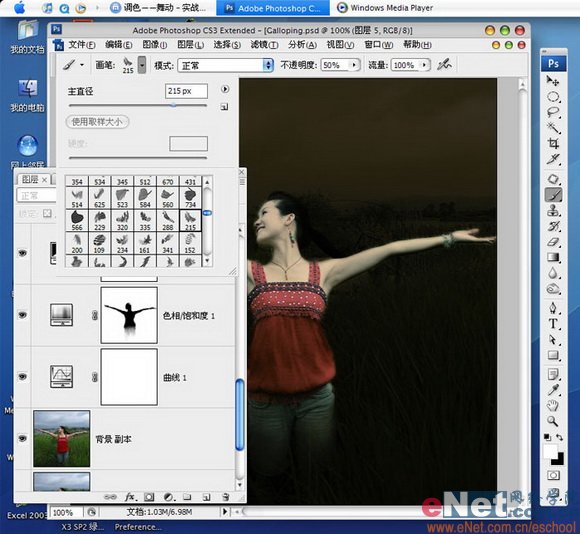Image resolution: width=580 pixels, height=534 pixels.
Task: Select the Brush tool in toolbox
Action: [553, 195]
